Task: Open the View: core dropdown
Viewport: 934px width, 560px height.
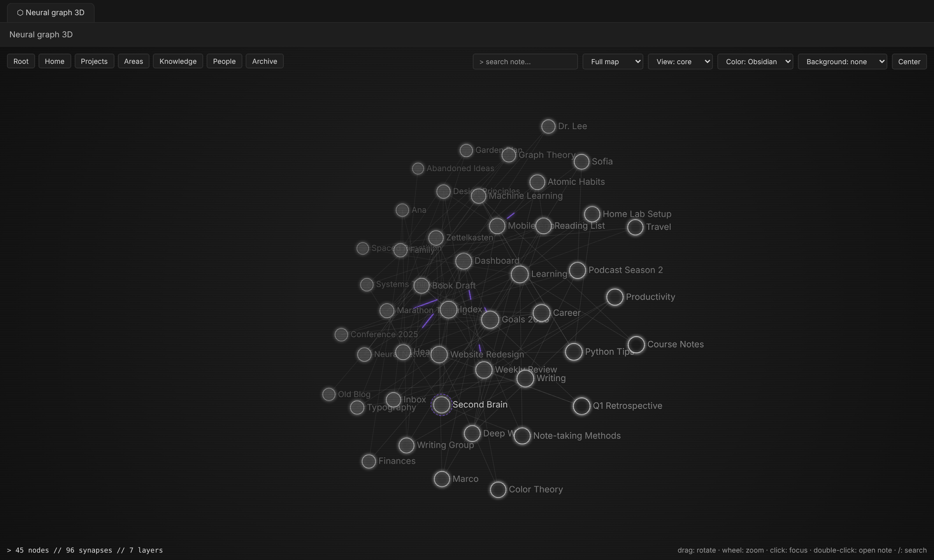Action: pyautogui.click(x=680, y=61)
